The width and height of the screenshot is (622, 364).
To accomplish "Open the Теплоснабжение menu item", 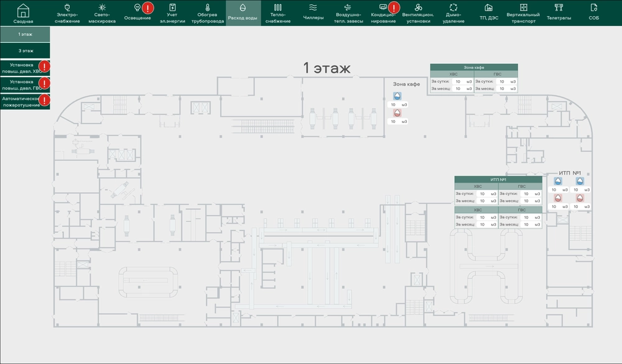I will tap(277, 13).
